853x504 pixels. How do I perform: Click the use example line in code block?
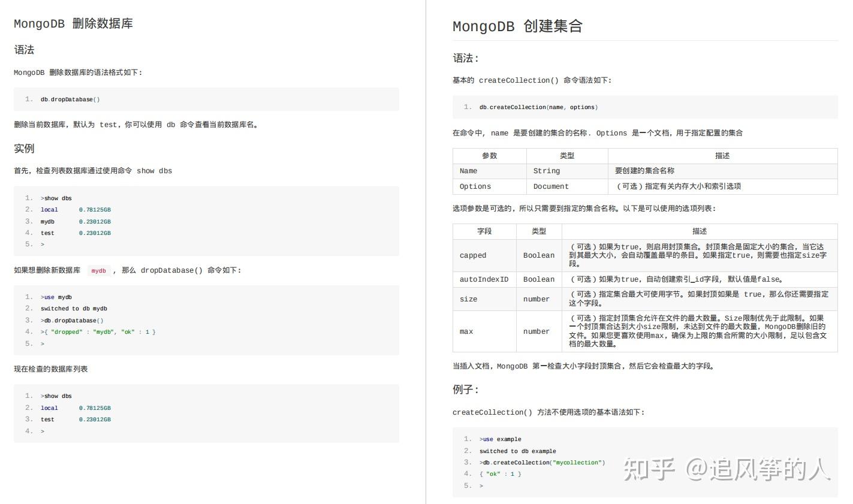pyautogui.click(x=501, y=439)
